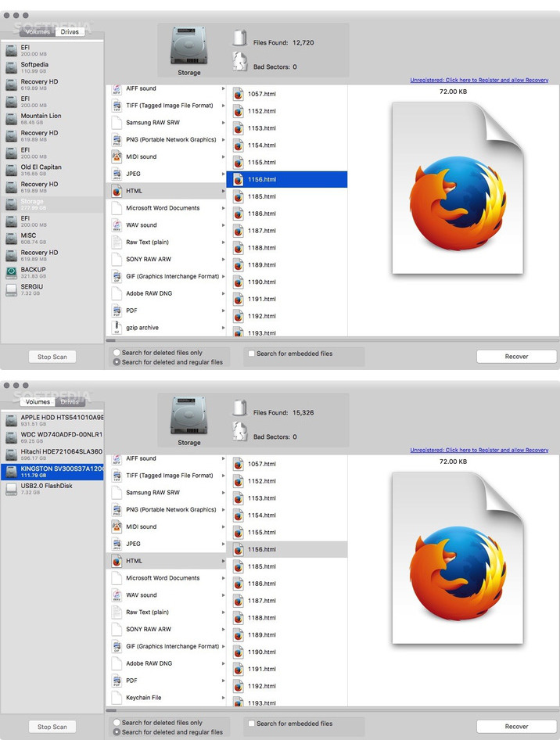Select PDF type icon in top window
560x740 pixels.
[117, 311]
